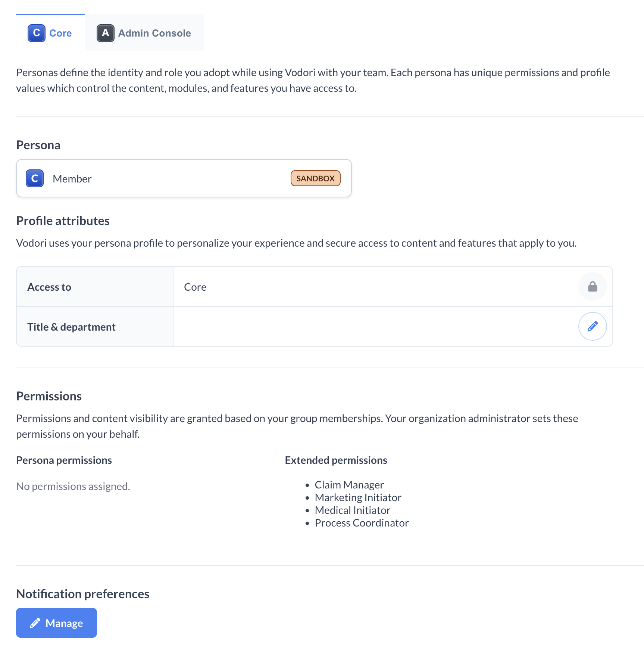This screenshot has width=644, height=656.
Task: Click the pencil icon inside Manage button
Action: [x=35, y=622]
